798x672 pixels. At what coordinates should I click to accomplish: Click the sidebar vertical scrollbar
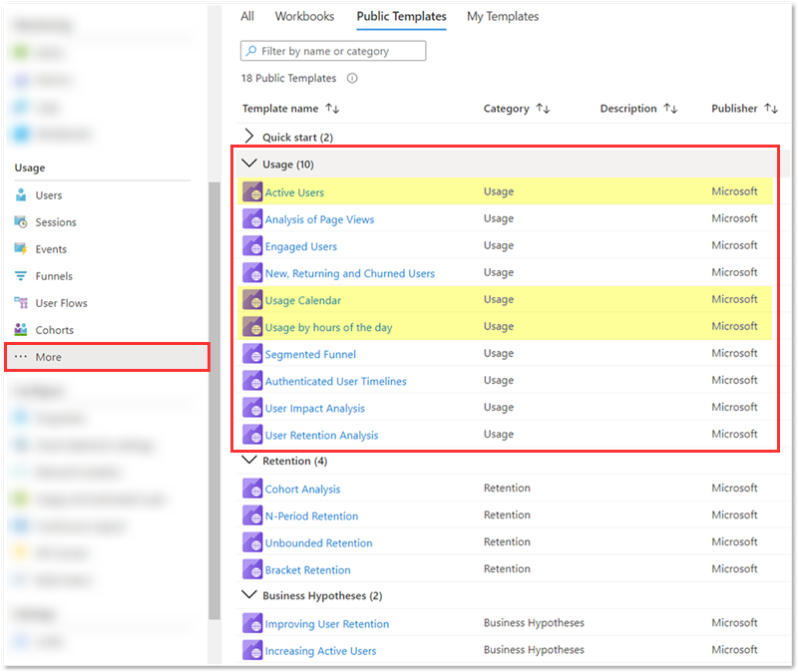coord(214,401)
